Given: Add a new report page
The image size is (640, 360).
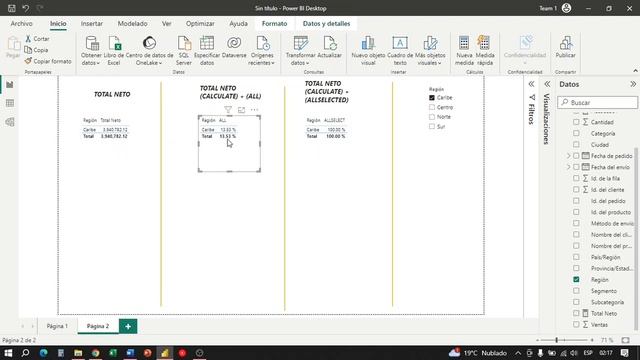Looking at the screenshot, I should click(128, 326).
